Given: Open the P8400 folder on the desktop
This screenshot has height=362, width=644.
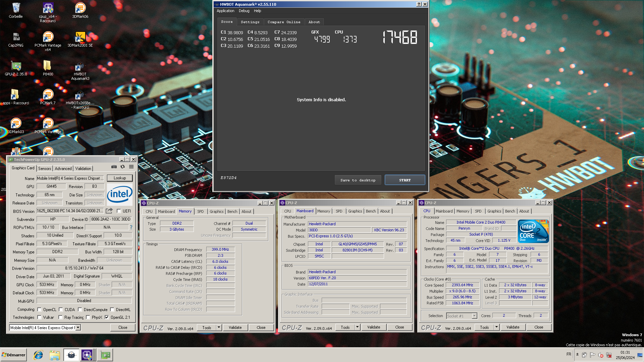Looking at the screenshot, I should [x=48, y=68].
